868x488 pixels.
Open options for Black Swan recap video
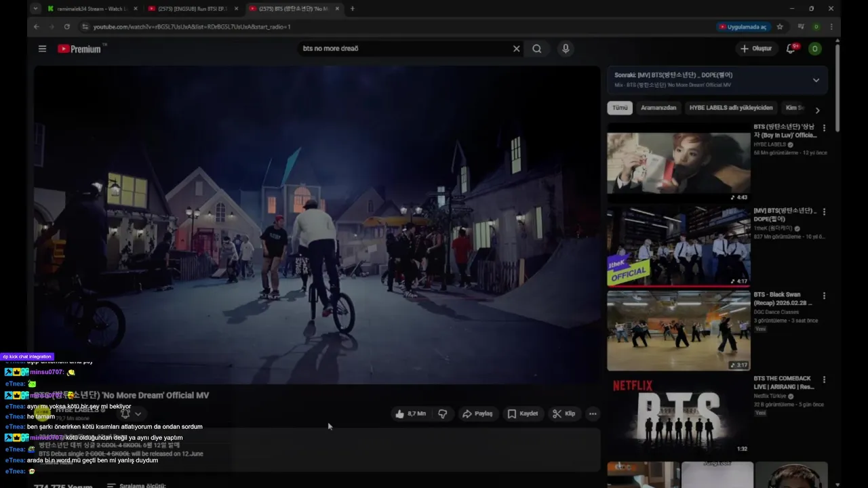pyautogui.click(x=825, y=296)
